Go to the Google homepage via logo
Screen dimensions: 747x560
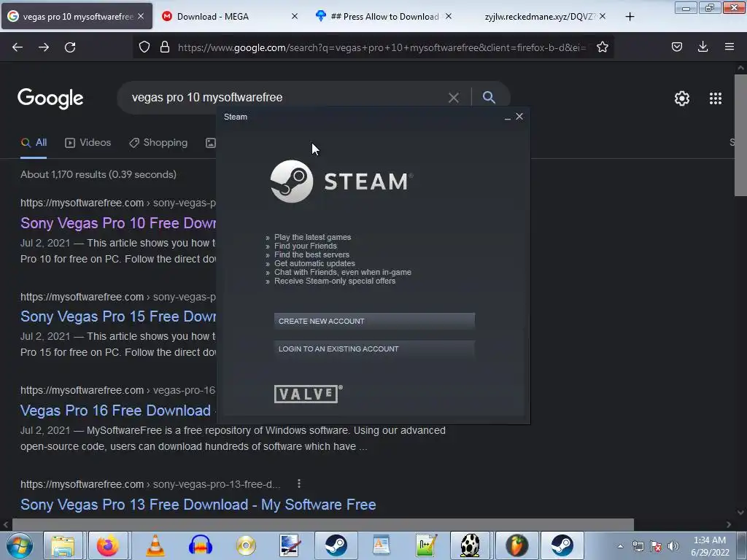point(50,98)
